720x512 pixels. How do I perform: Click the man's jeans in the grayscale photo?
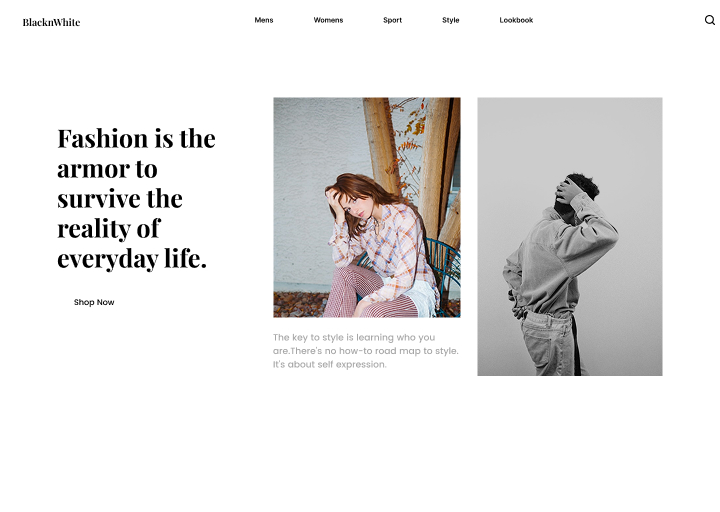pyautogui.click(x=549, y=342)
